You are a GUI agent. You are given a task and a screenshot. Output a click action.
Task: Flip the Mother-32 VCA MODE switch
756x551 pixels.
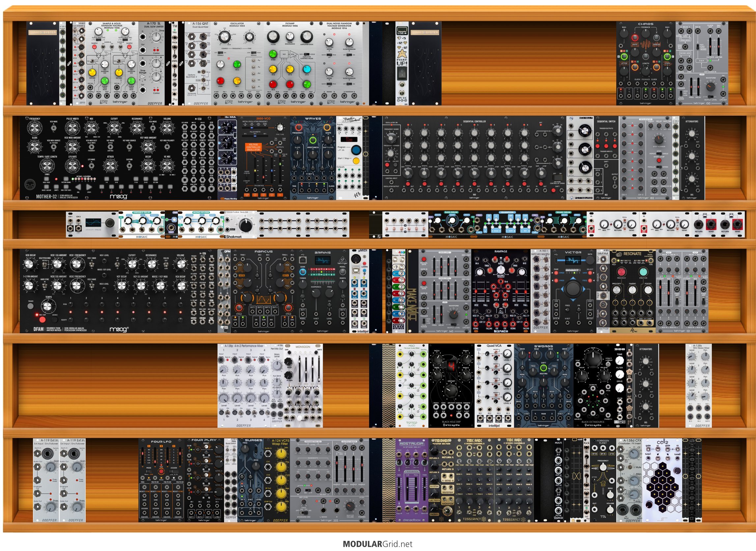[x=153, y=128]
